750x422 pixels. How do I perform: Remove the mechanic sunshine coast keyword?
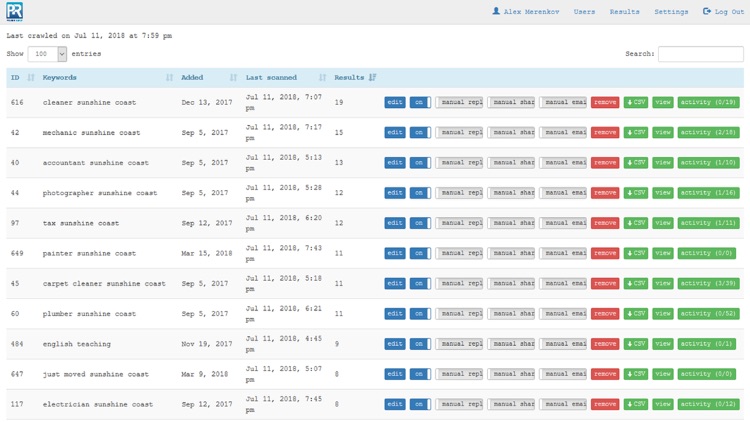point(605,133)
